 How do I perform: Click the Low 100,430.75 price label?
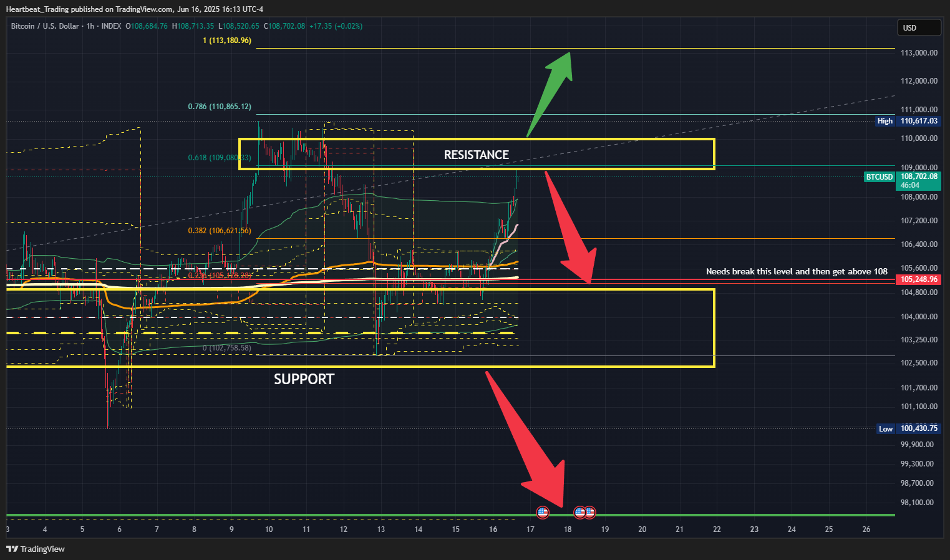908,428
